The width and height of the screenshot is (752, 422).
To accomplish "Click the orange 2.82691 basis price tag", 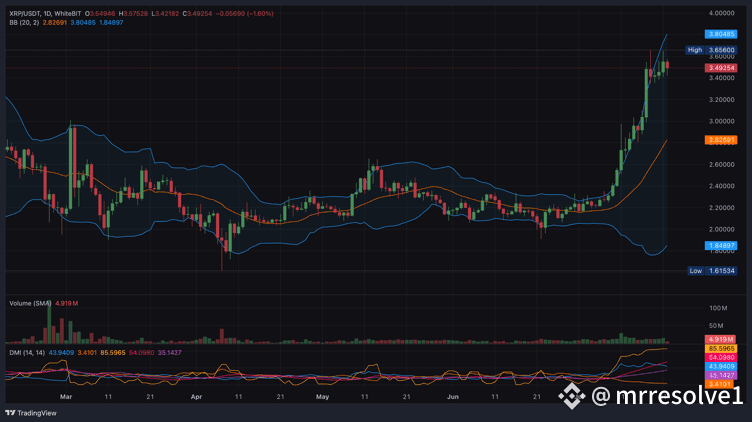I will pos(721,140).
